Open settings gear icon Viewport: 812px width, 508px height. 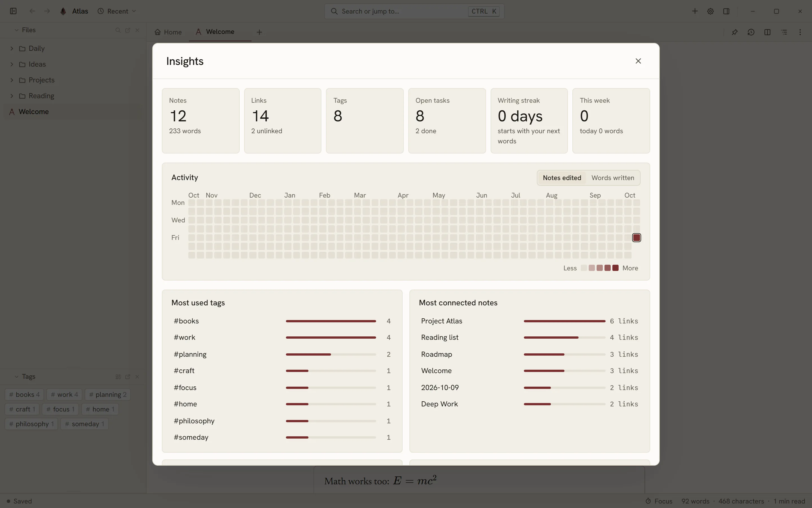[x=710, y=11]
